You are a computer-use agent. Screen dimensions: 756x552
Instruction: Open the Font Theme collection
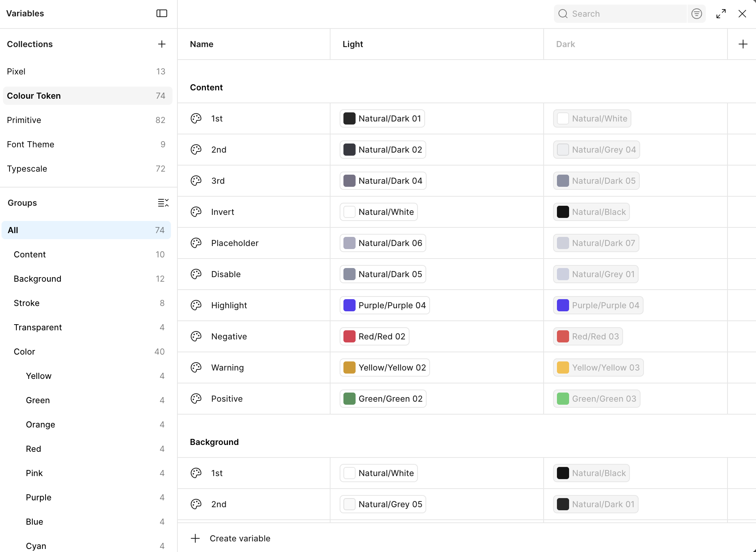coord(87,144)
